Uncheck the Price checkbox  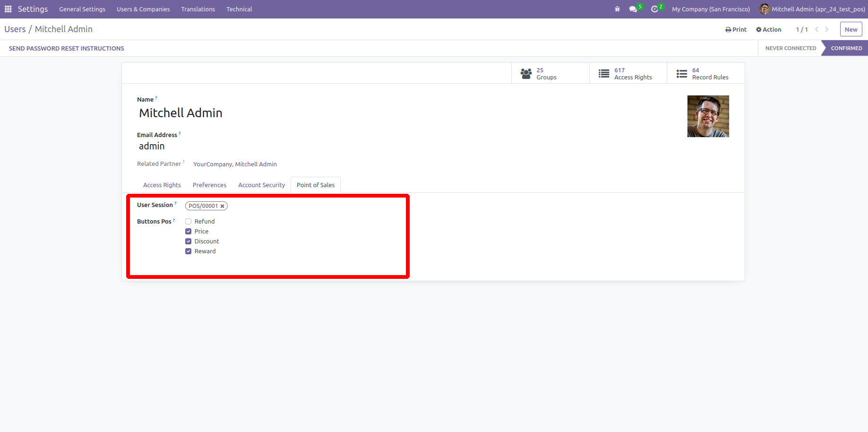pos(189,232)
